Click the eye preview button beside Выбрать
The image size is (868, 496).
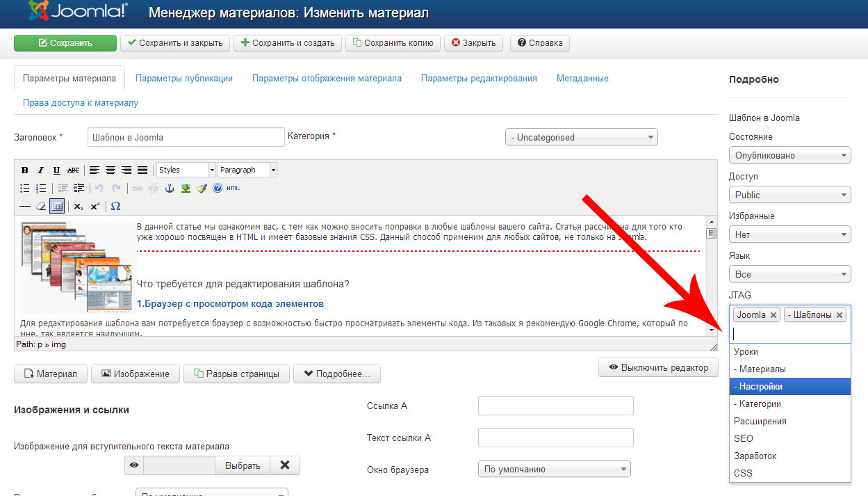point(134,465)
